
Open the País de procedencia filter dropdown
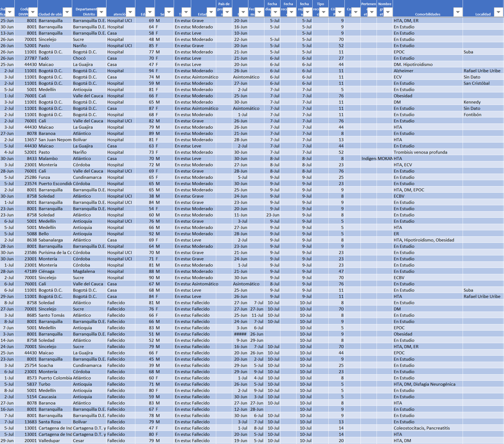227,12
